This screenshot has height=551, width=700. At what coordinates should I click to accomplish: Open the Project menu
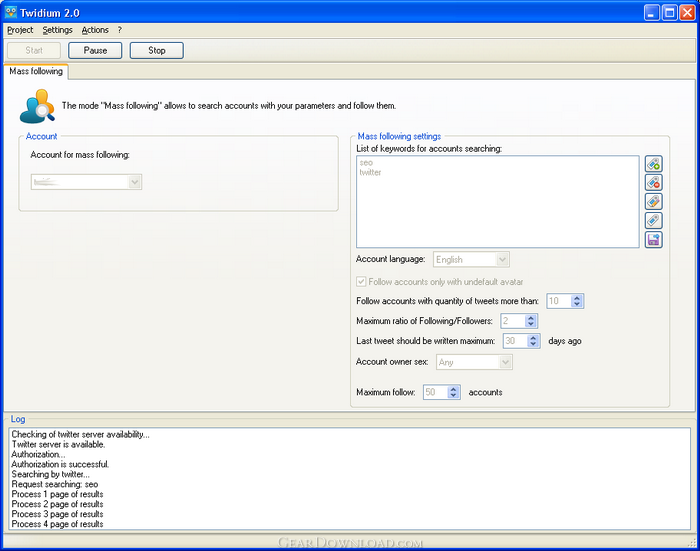20,30
